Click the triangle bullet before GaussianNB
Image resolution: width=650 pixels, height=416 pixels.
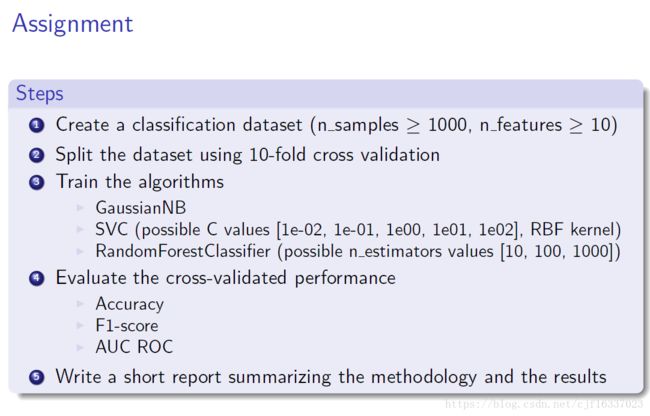pyautogui.click(x=81, y=208)
